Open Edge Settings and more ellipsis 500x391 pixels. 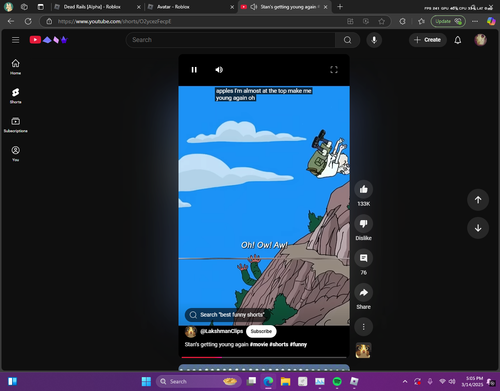[475, 21]
